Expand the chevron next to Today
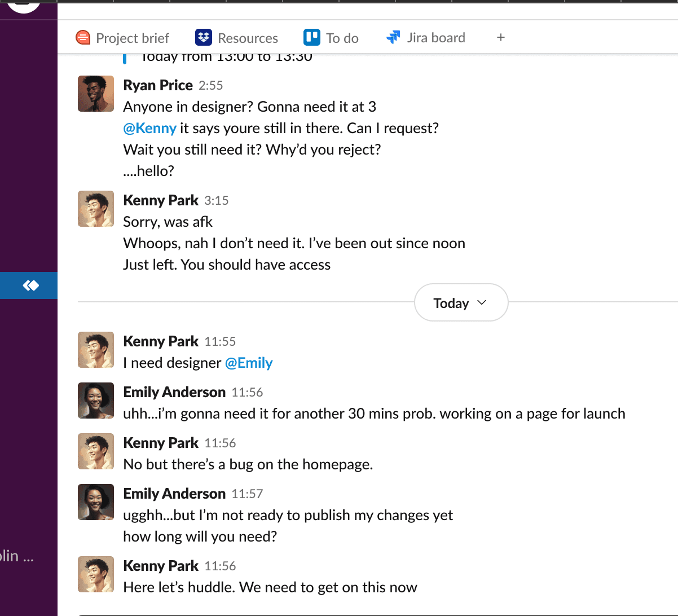The width and height of the screenshot is (678, 616). [482, 302]
